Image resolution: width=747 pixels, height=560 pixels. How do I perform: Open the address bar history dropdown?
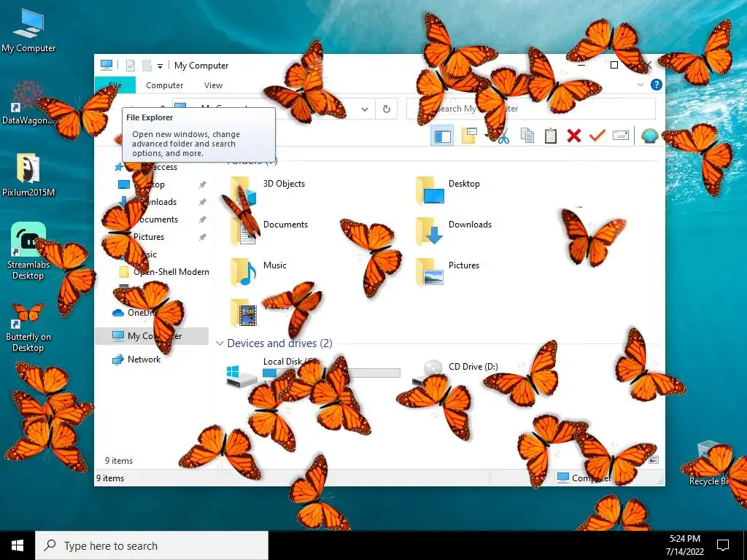pyautogui.click(x=365, y=109)
